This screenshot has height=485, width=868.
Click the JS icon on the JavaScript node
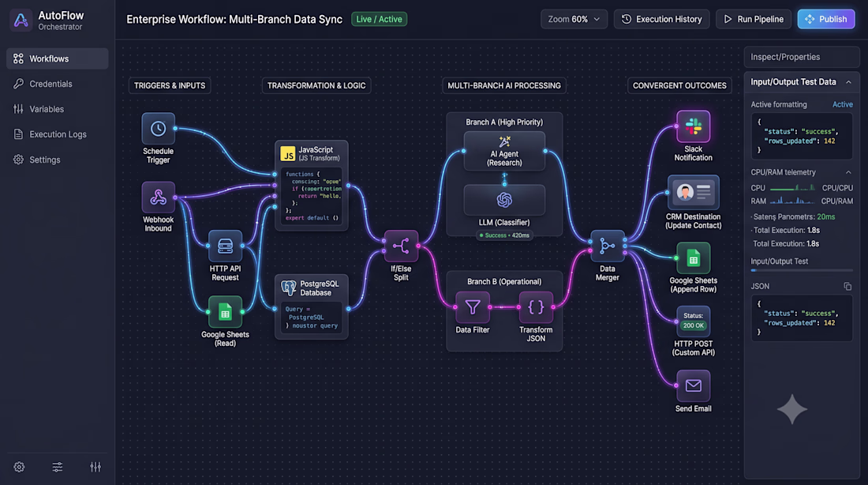[288, 154]
